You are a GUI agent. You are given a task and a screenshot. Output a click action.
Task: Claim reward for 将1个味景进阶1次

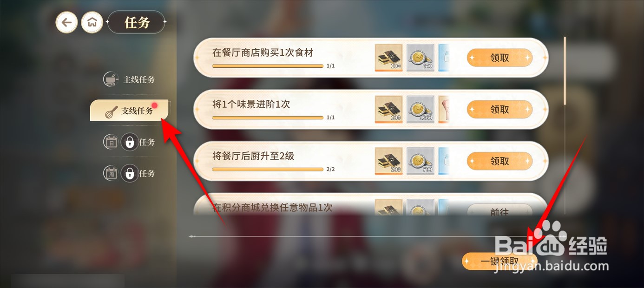(x=499, y=110)
